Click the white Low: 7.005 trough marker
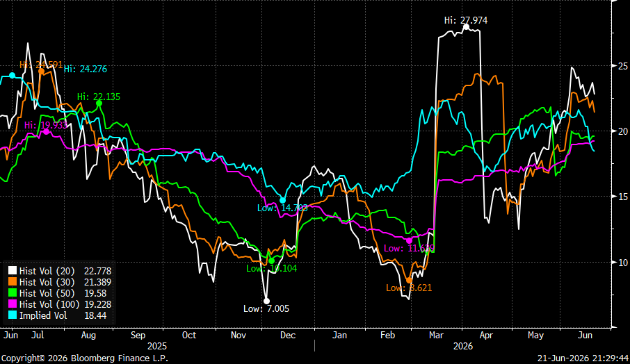This screenshot has height=364, width=630. tap(266, 301)
